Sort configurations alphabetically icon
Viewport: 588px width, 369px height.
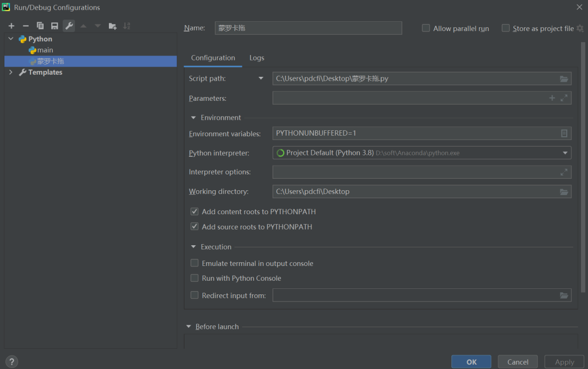click(127, 26)
